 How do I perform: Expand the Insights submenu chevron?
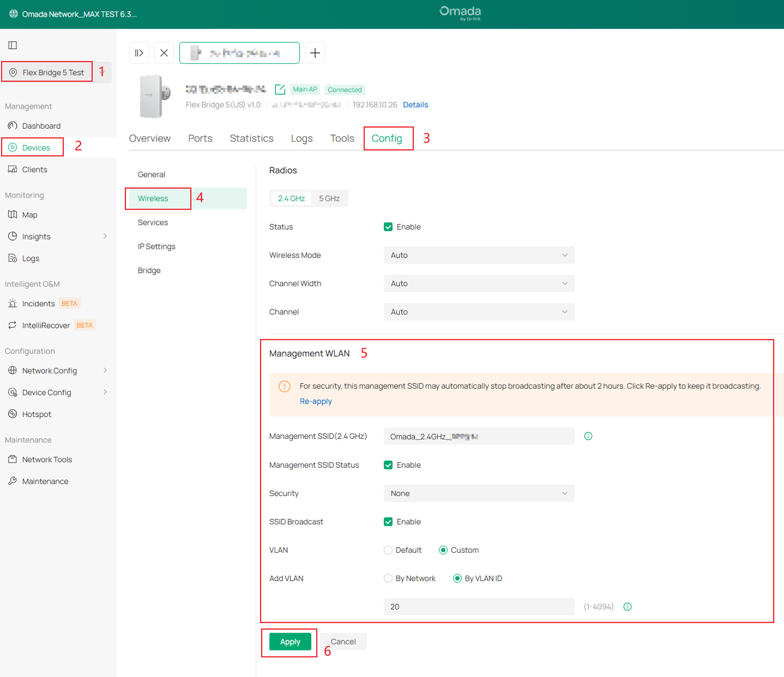(x=105, y=236)
